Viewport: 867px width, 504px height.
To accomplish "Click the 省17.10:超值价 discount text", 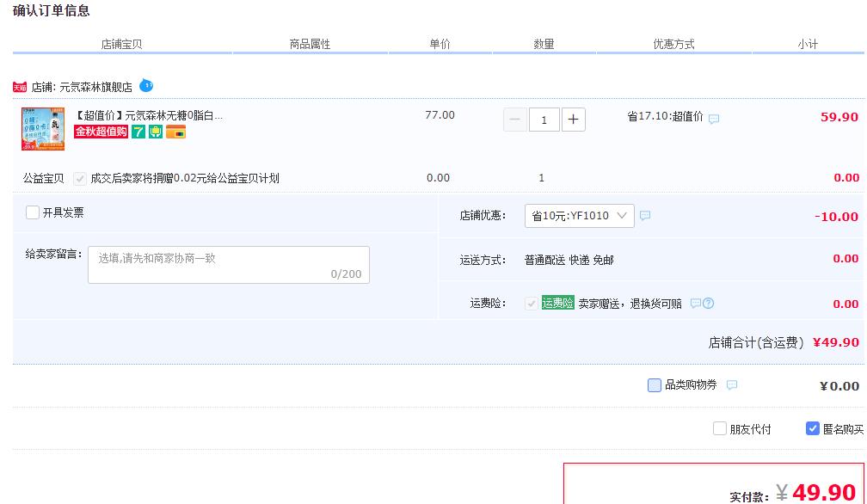I will [665, 116].
